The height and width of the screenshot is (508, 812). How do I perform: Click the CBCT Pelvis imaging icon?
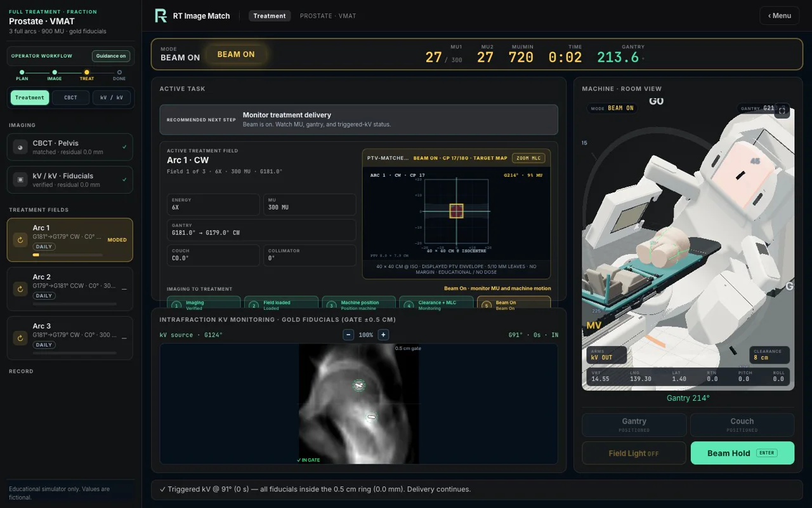[20, 147]
